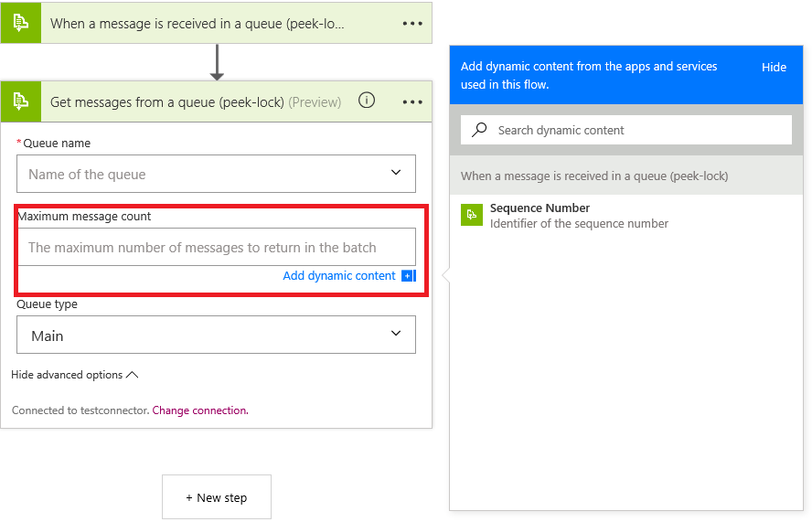Click the Sequence Number item icon
The height and width of the screenshot is (522, 812).
pyautogui.click(x=472, y=215)
